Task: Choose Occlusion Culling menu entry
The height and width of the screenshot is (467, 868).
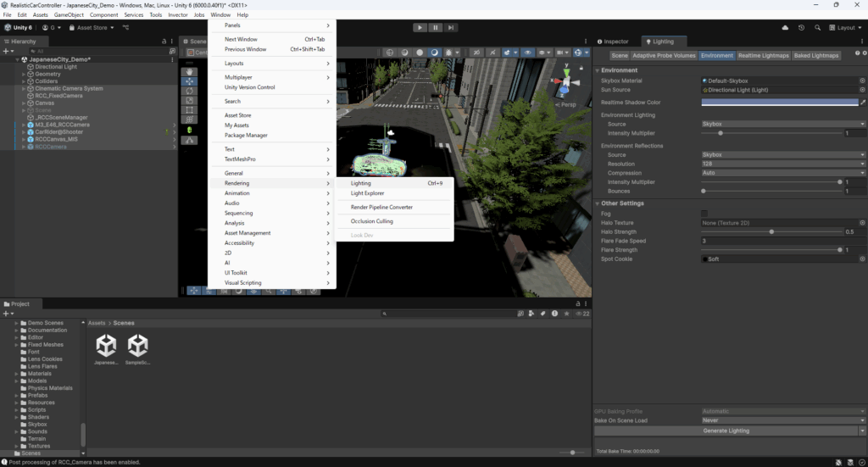Action: [395, 220]
